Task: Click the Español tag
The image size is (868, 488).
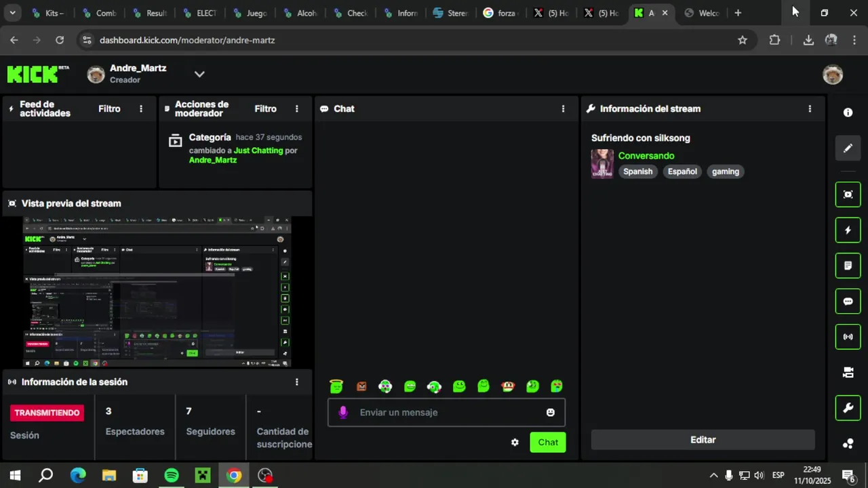Action: click(x=682, y=171)
